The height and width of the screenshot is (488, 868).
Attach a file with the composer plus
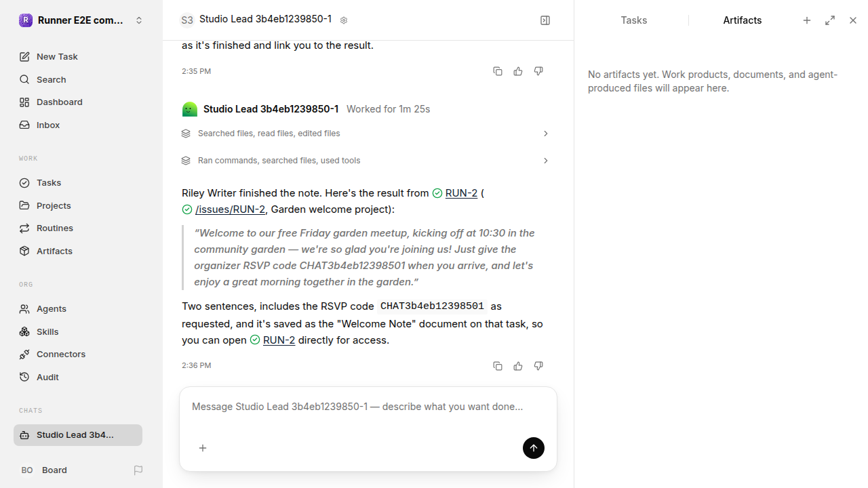tap(203, 448)
